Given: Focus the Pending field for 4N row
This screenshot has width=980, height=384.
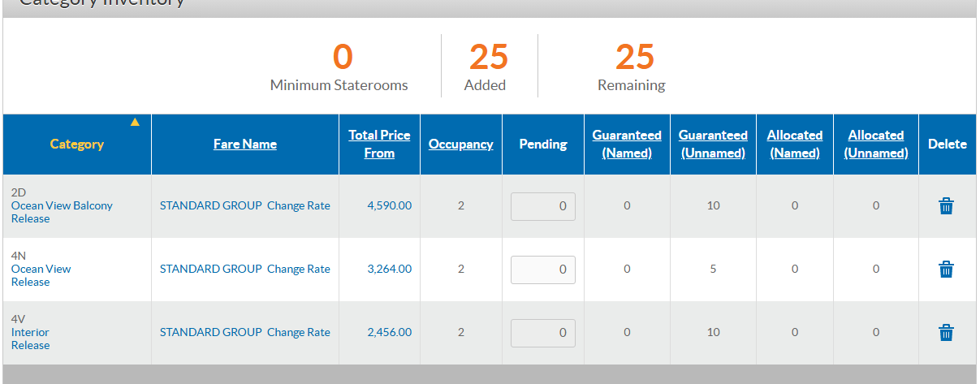Looking at the screenshot, I should point(543,270).
